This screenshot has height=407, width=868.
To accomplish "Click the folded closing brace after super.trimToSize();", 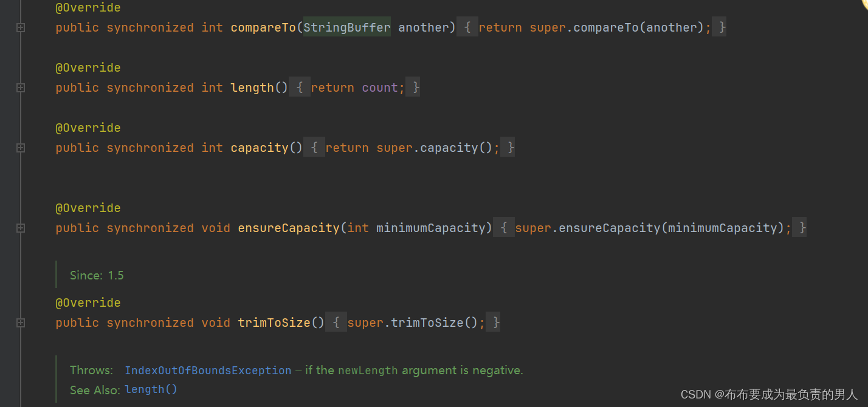I will coord(495,323).
